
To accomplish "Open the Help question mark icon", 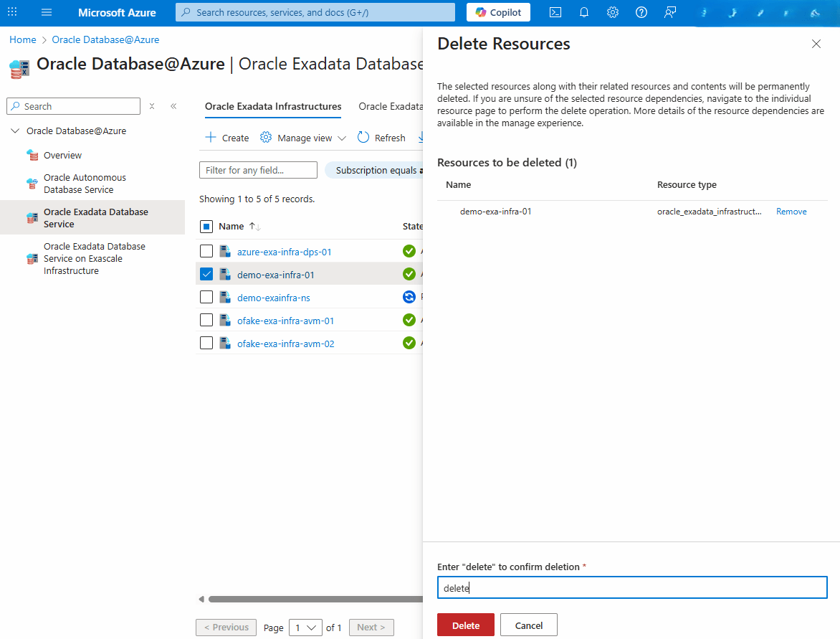I will 641,12.
